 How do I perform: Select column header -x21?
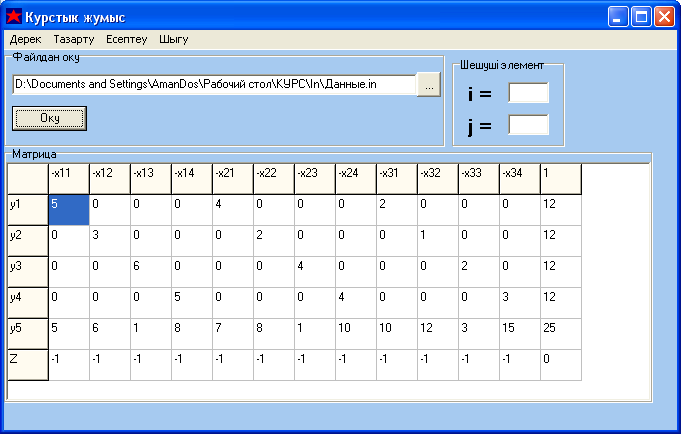coord(233,179)
